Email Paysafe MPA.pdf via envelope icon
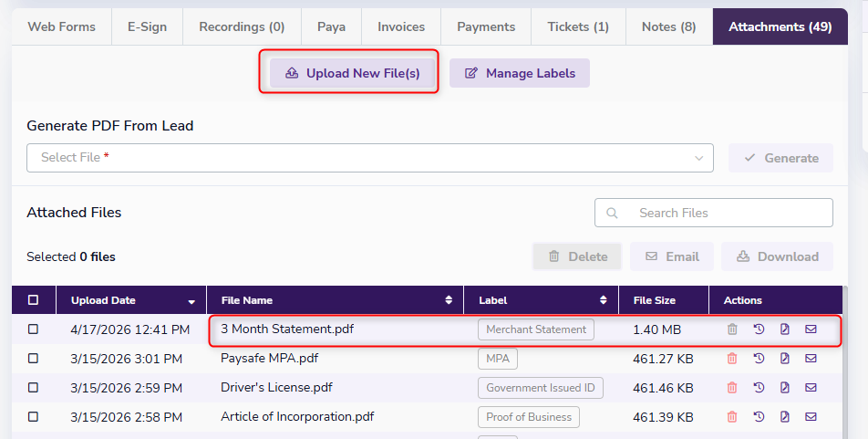The width and height of the screenshot is (868, 439). point(811,359)
